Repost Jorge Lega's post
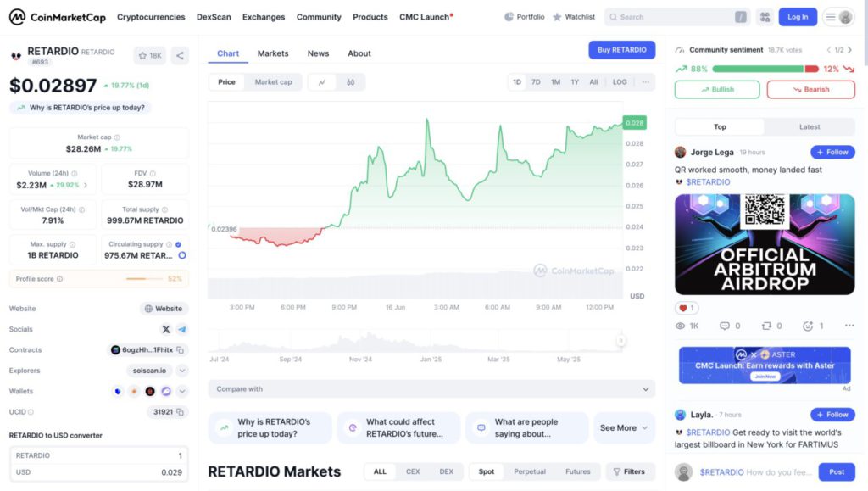This screenshot has height=491, width=868. click(771, 326)
